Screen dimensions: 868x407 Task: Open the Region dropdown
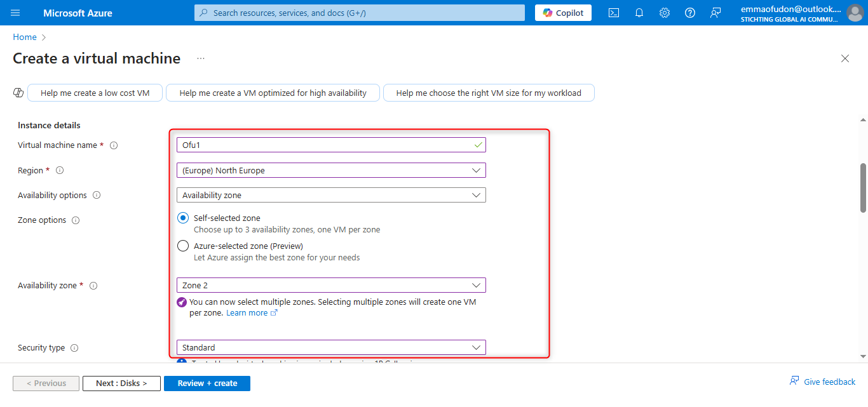(331, 170)
